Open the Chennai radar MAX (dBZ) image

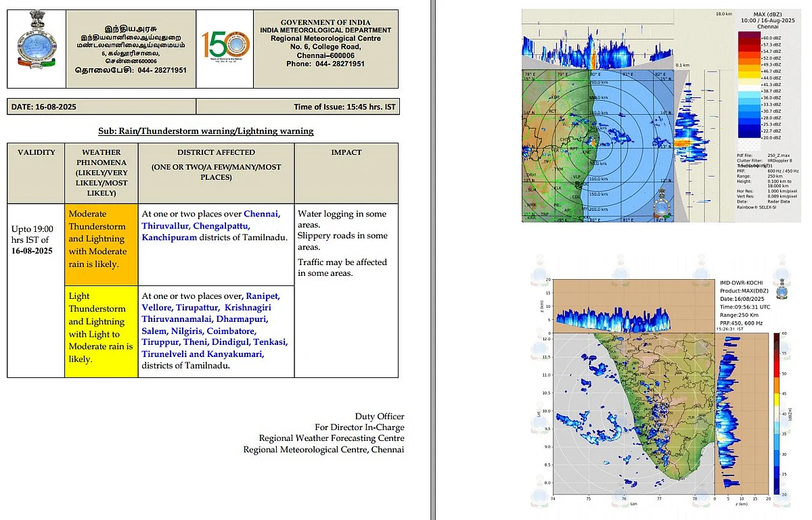point(662,116)
